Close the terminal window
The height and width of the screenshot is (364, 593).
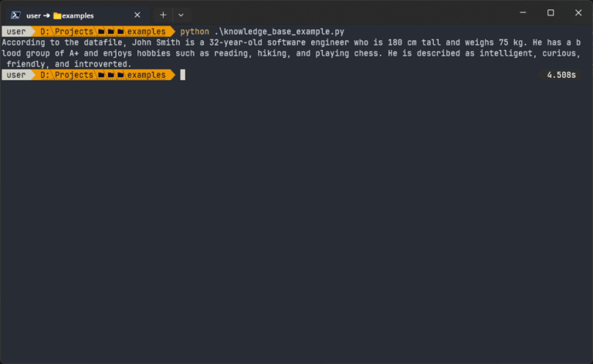coord(578,13)
